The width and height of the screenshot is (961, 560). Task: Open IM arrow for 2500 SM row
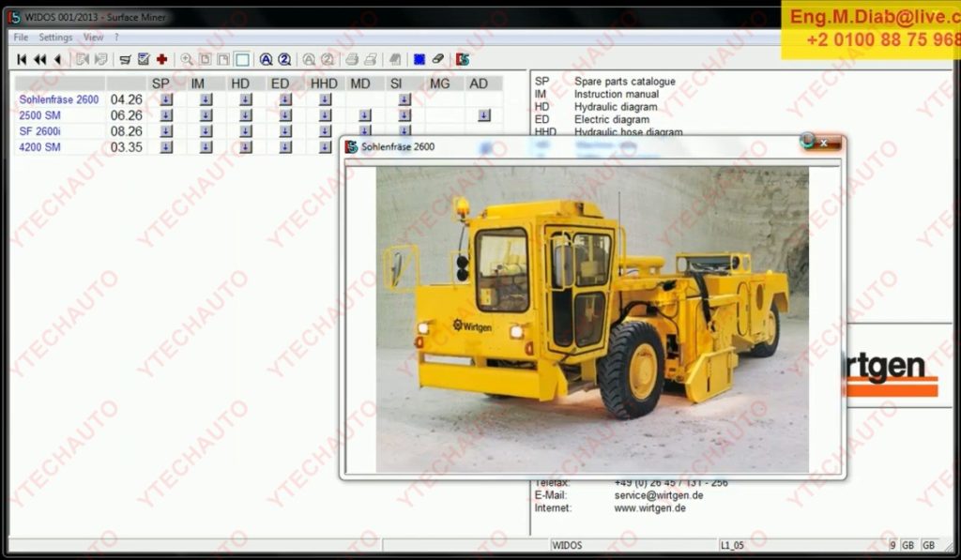coord(206,115)
